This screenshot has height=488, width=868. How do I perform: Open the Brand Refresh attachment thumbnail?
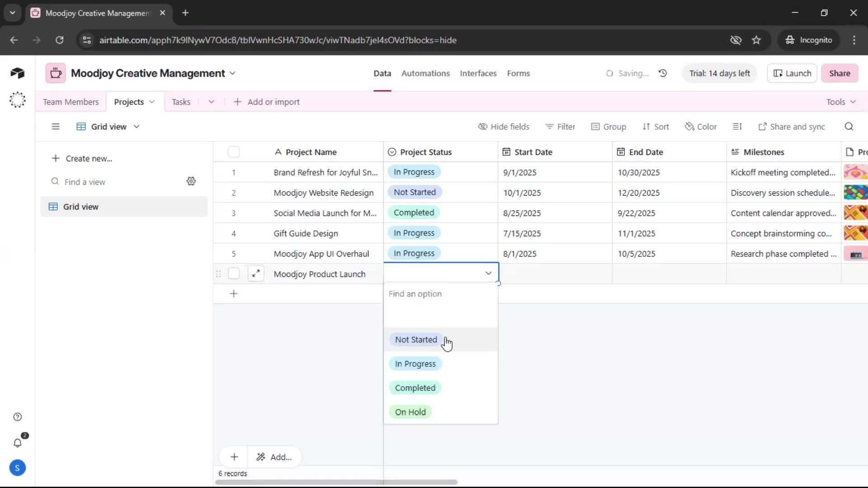[x=855, y=172]
